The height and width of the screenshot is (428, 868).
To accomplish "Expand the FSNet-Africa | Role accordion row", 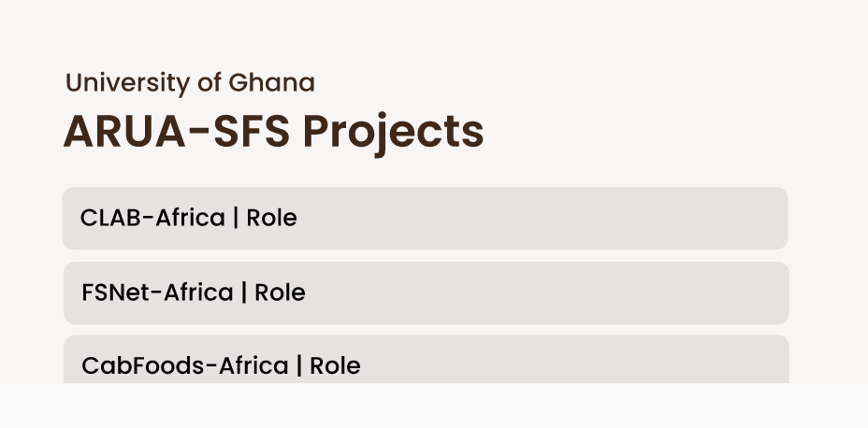I will click(426, 293).
